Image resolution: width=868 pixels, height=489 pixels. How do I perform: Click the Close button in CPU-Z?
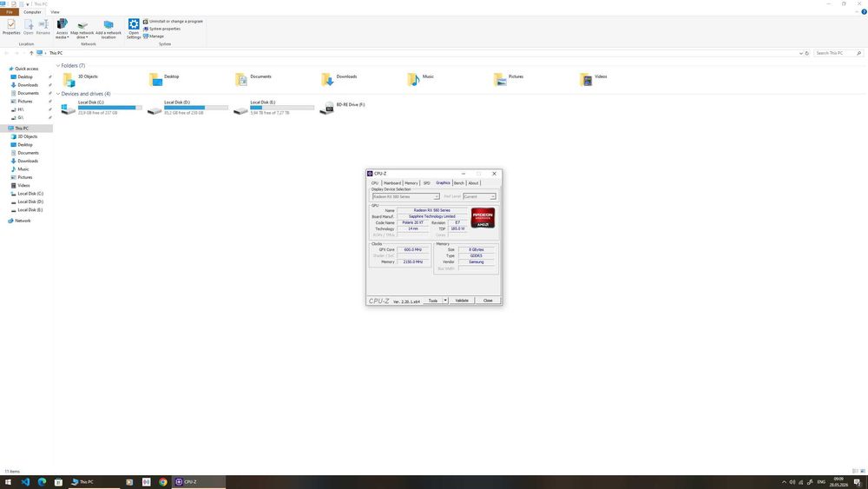point(488,301)
